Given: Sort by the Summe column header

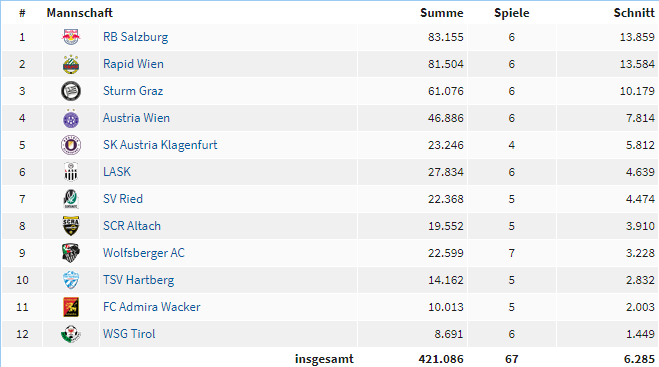Looking at the screenshot, I should click(442, 13).
